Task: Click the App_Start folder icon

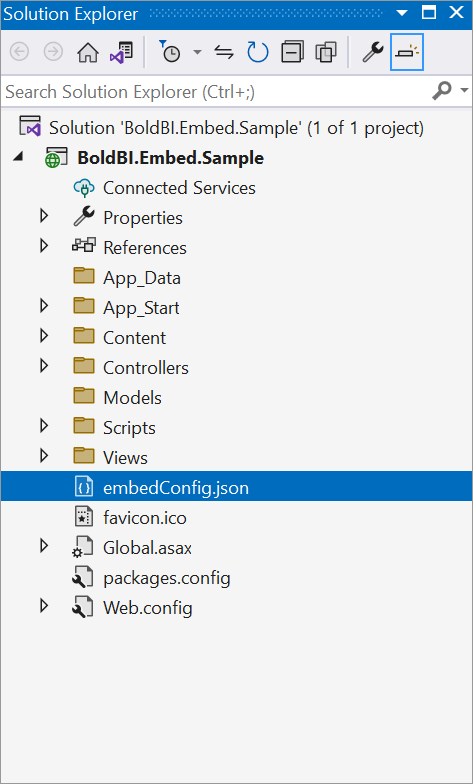Action: tap(84, 306)
